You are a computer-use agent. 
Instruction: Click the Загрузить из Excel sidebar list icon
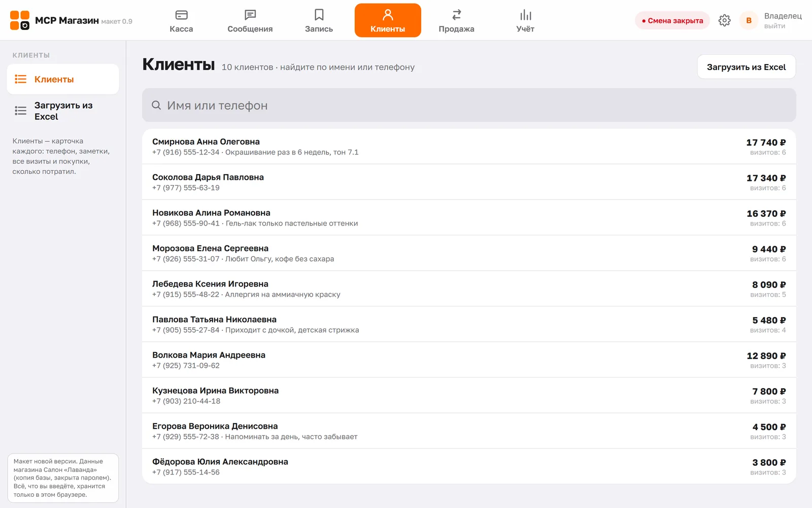pyautogui.click(x=21, y=111)
